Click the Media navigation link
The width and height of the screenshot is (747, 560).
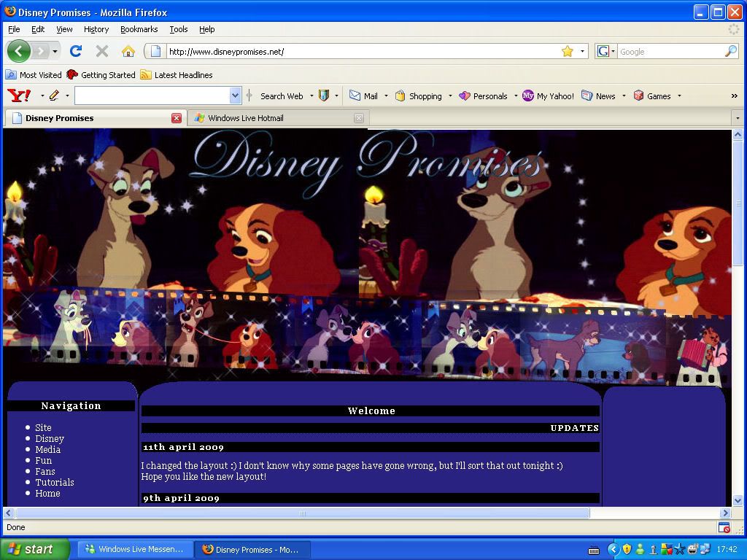(x=48, y=450)
